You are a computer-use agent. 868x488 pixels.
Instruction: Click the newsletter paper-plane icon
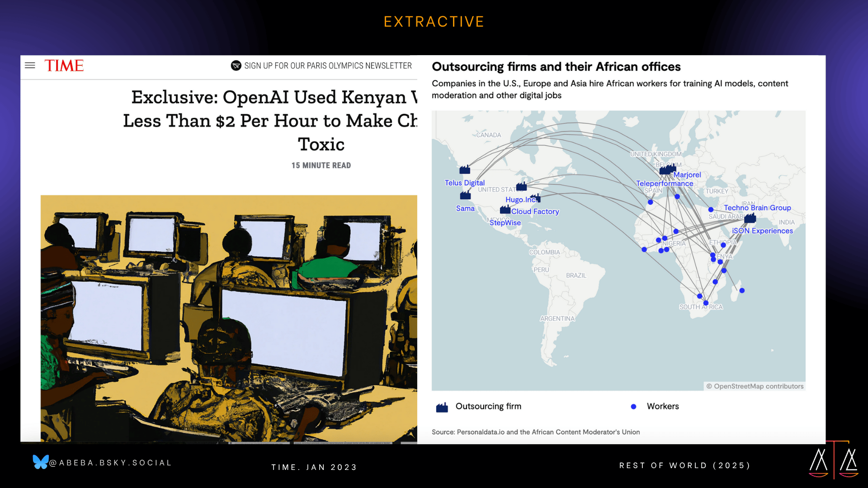(236, 66)
